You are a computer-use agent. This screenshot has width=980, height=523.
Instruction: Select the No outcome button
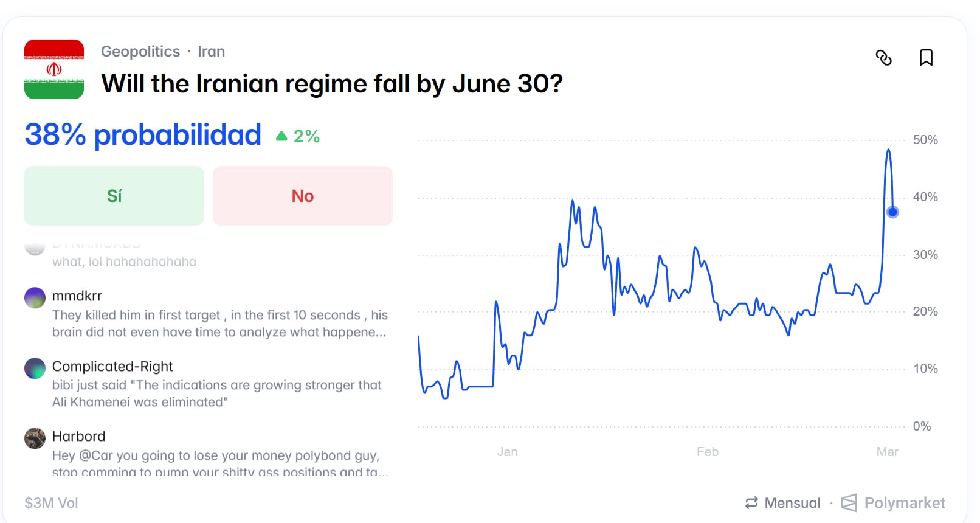[303, 196]
